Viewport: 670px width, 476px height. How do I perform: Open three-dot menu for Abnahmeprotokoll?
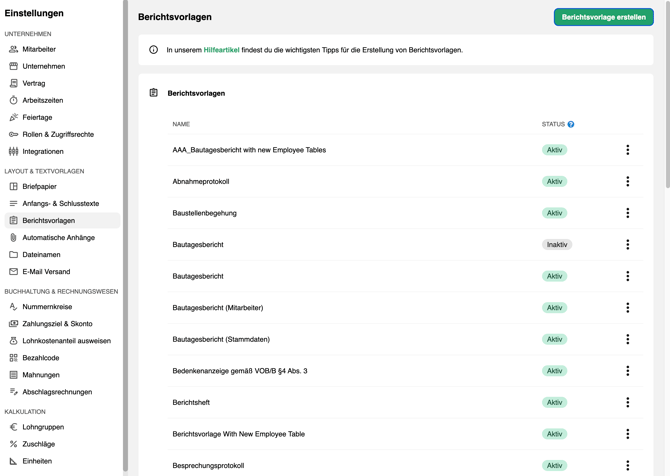[628, 182]
